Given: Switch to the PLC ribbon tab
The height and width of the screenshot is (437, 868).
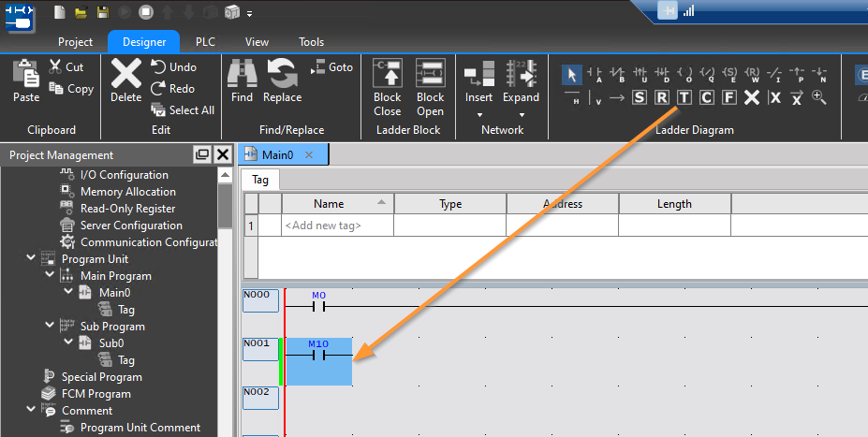Looking at the screenshot, I should point(205,42).
